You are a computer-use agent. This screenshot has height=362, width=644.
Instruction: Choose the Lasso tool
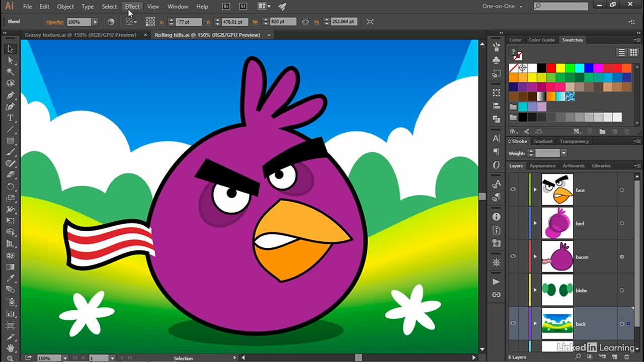click(10, 83)
